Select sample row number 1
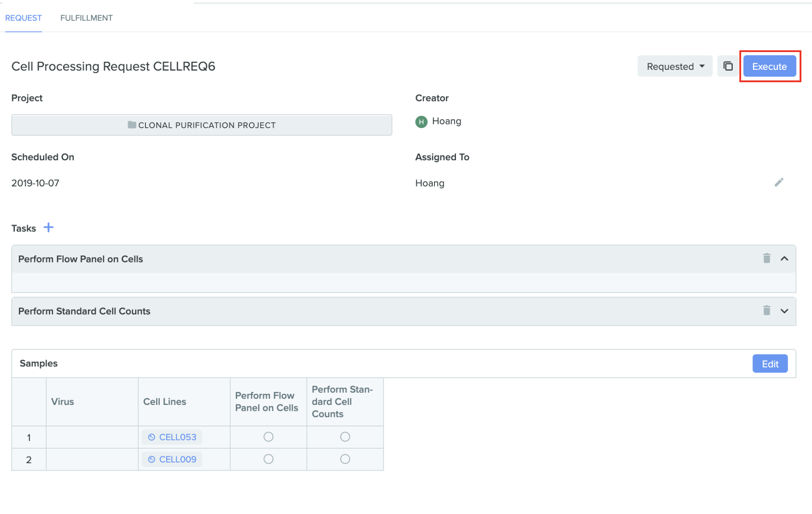The height and width of the screenshot is (514, 812). pyautogui.click(x=29, y=437)
